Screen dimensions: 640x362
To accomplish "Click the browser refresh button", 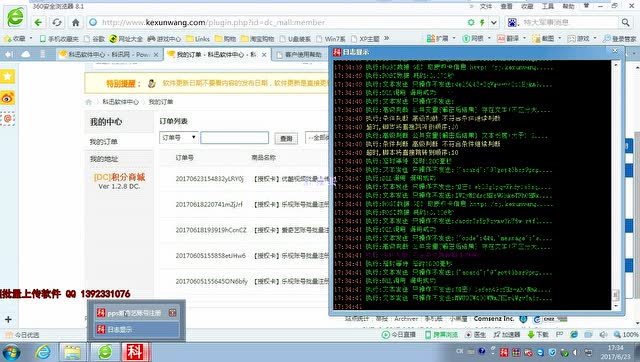I will pyautogui.click(x=57, y=22).
